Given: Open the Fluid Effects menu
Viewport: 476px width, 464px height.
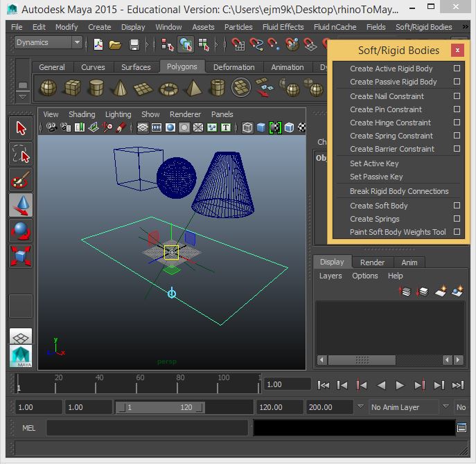Looking at the screenshot, I should pyautogui.click(x=283, y=27).
